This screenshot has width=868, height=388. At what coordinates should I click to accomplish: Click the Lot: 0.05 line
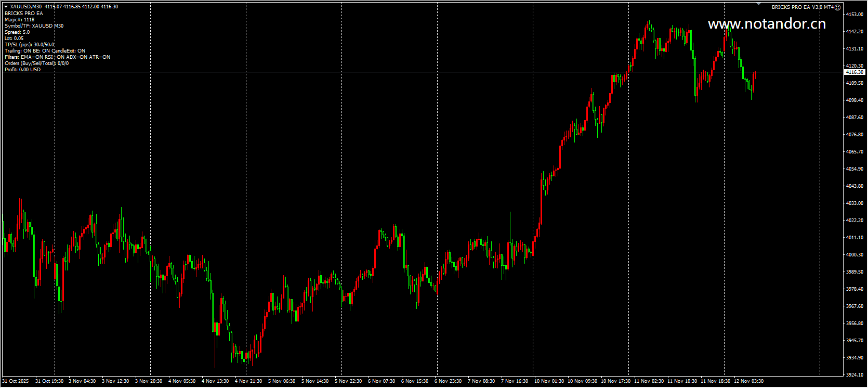click(x=14, y=38)
